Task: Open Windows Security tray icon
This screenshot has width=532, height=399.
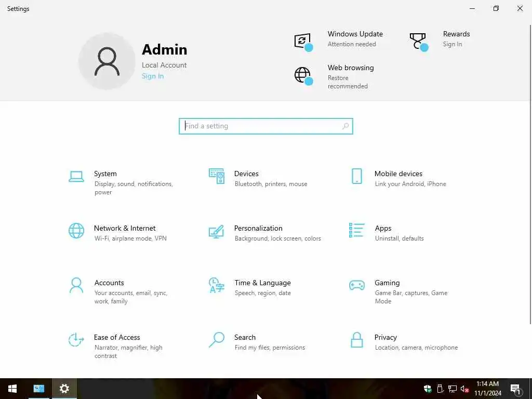Action: (428, 389)
